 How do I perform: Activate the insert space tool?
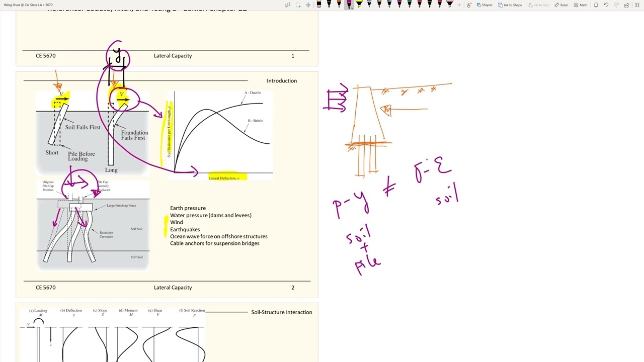pyautogui.click(x=308, y=5)
